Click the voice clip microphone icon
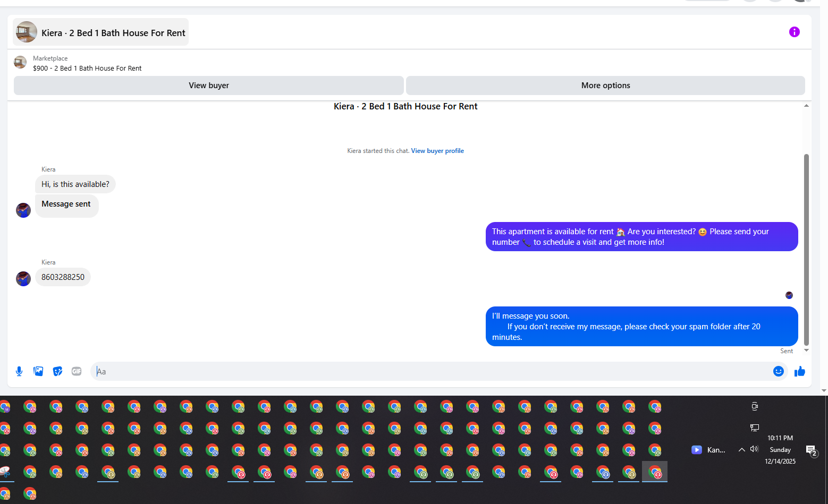This screenshot has width=828, height=504. [19, 371]
